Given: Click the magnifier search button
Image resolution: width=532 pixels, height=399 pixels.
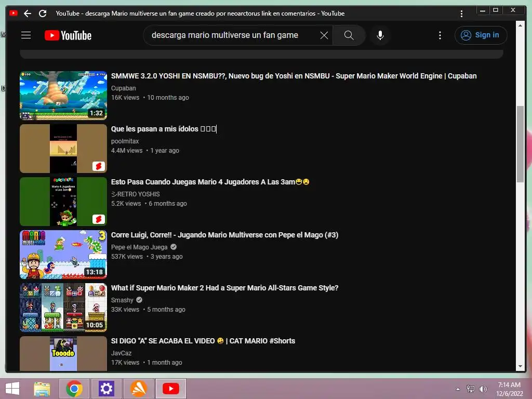Looking at the screenshot, I should click(x=349, y=35).
